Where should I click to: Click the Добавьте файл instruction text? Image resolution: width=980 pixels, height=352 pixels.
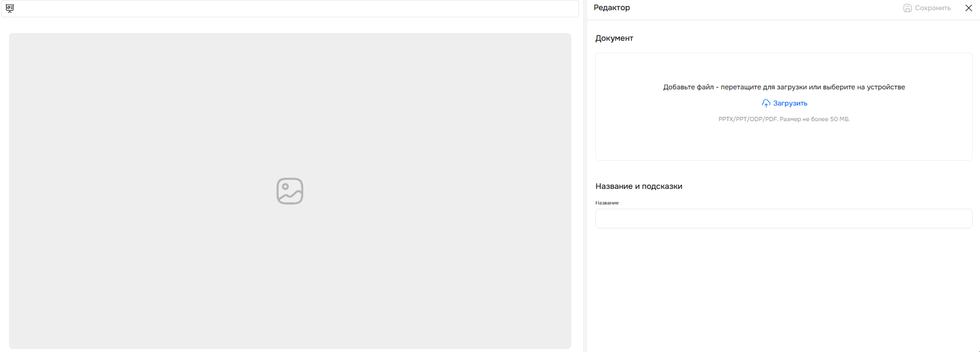pos(784,87)
